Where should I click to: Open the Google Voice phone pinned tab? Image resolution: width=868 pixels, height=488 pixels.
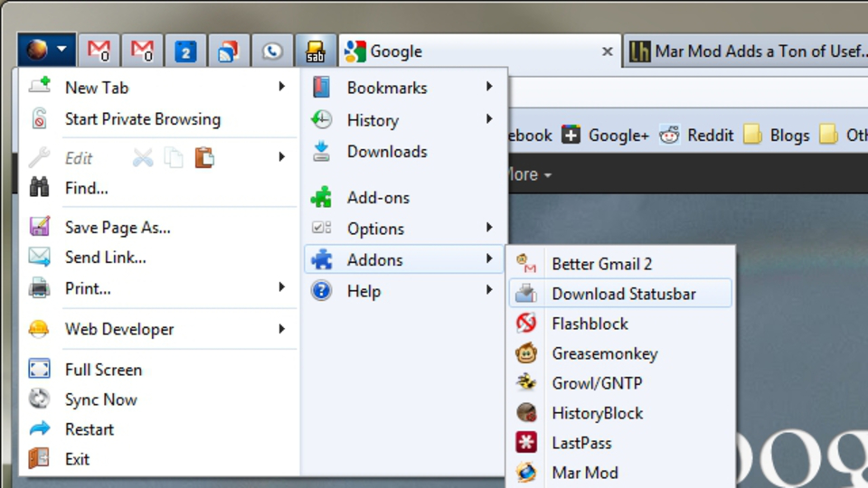click(x=271, y=51)
